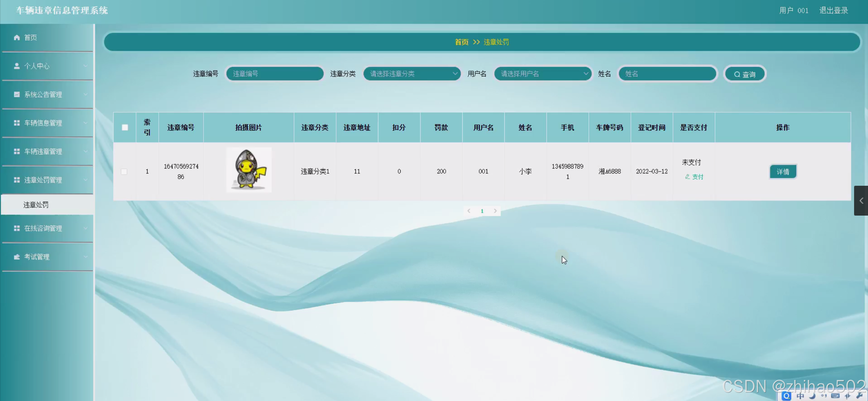
Task: Click the collapse arrow tab on right edge
Action: tap(861, 201)
